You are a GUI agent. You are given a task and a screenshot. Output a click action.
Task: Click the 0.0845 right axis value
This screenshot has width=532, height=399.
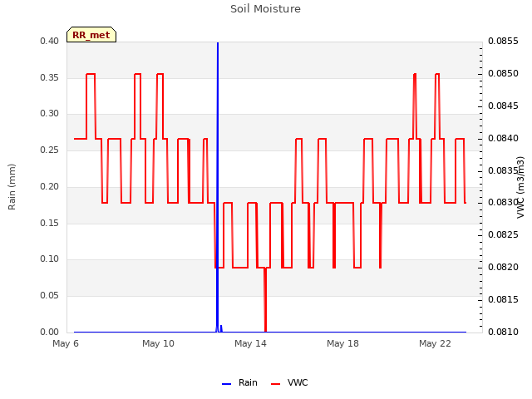pos(503,106)
